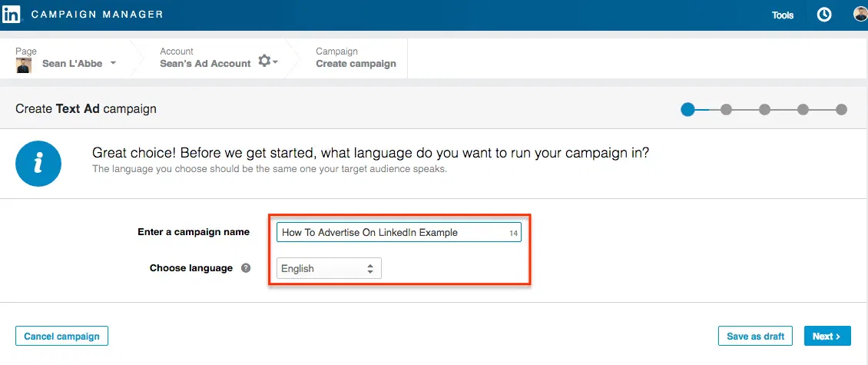
Task: Click the account settings gear icon
Action: click(264, 61)
